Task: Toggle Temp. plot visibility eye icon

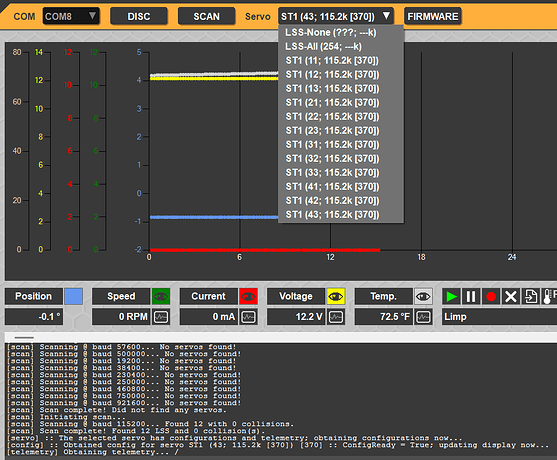Action: tap(423, 296)
